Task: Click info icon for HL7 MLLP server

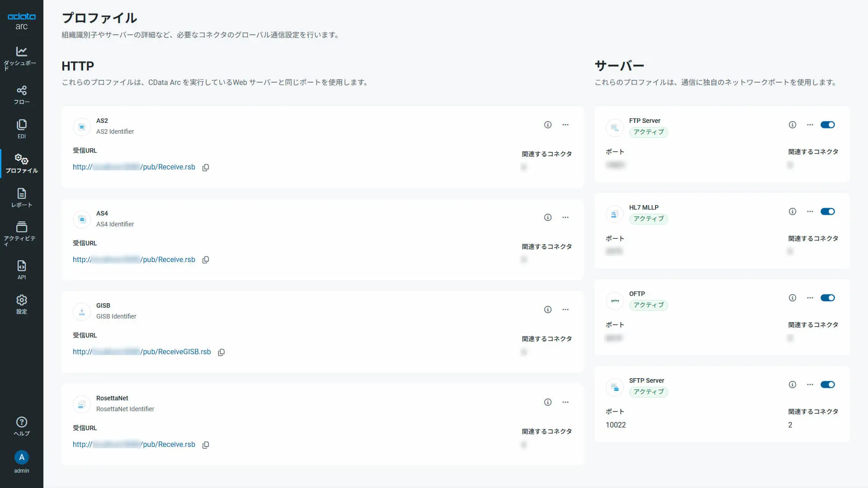Action: (x=792, y=211)
